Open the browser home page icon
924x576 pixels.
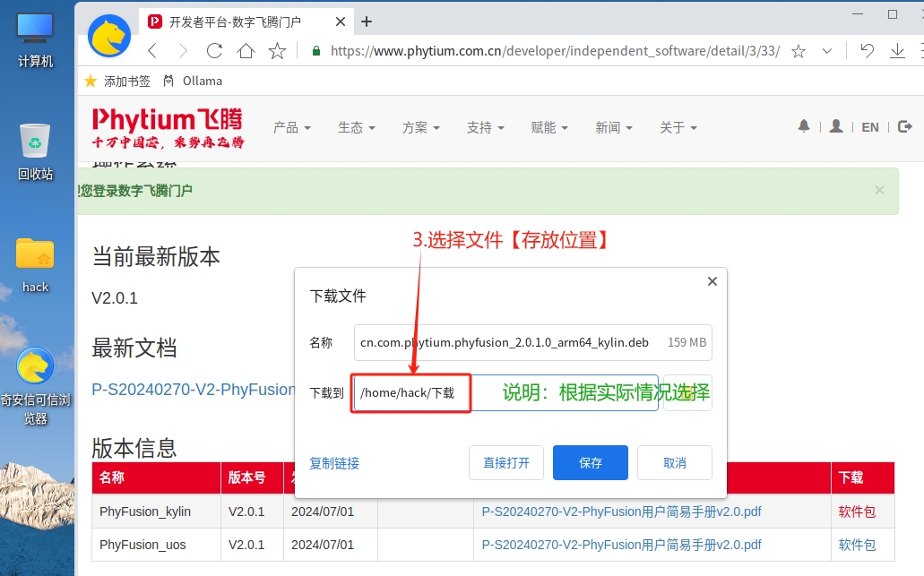click(x=246, y=51)
